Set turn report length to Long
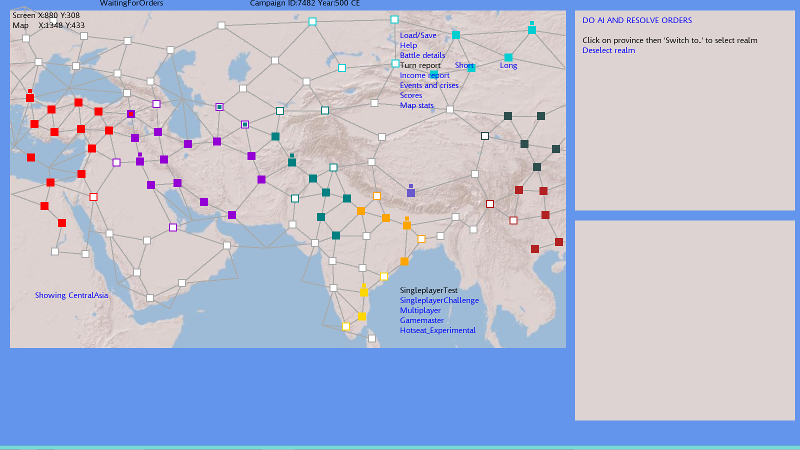The width and height of the screenshot is (800, 450). pyautogui.click(x=508, y=65)
